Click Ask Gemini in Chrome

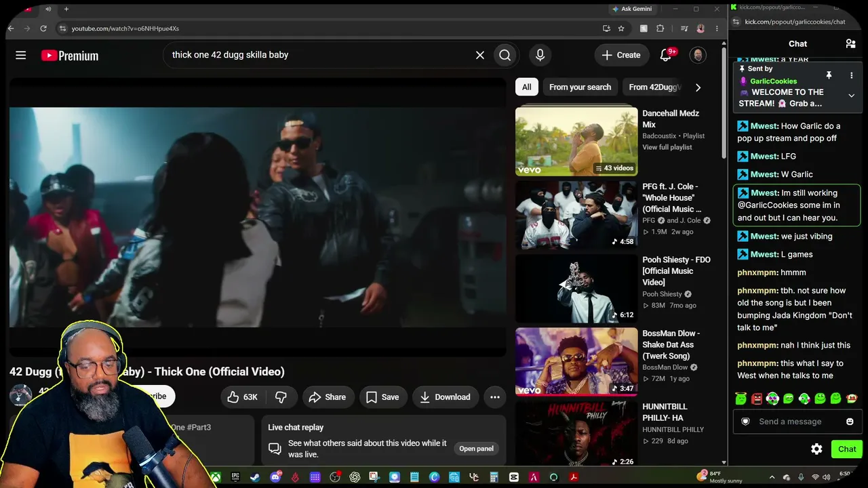[631, 9]
